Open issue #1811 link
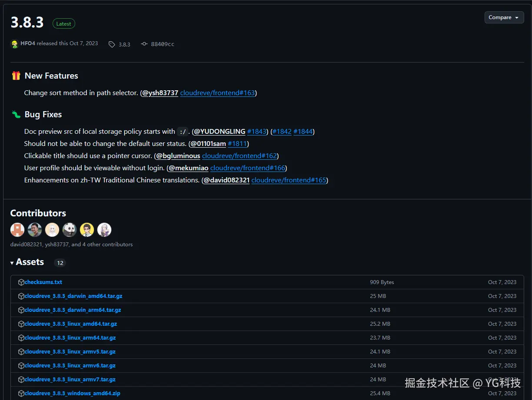This screenshot has height=400, width=532. coord(237,144)
